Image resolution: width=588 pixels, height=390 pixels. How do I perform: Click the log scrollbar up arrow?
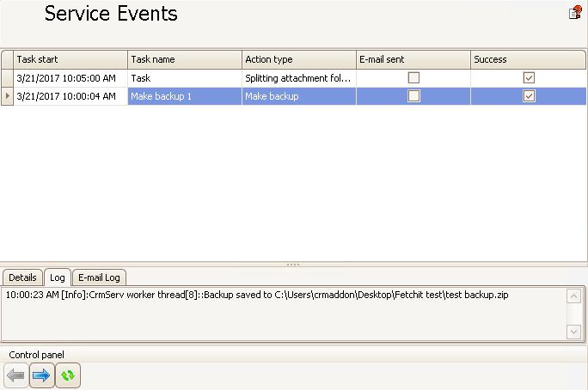[x=573, y=296]
